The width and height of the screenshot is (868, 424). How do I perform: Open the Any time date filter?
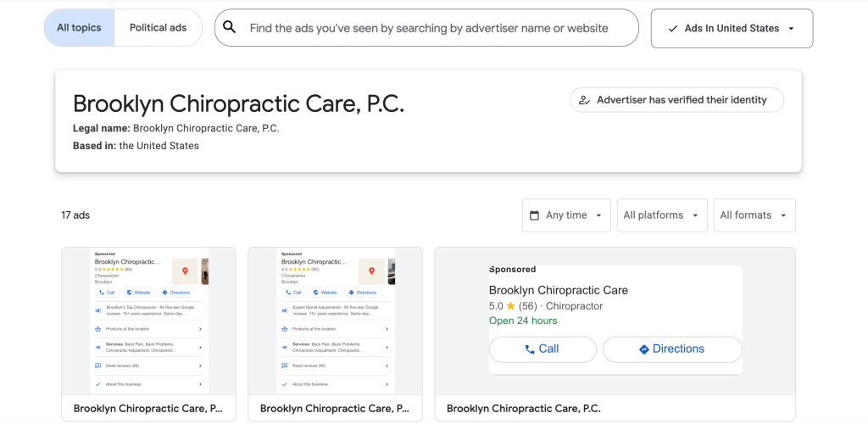coord(566,215)
